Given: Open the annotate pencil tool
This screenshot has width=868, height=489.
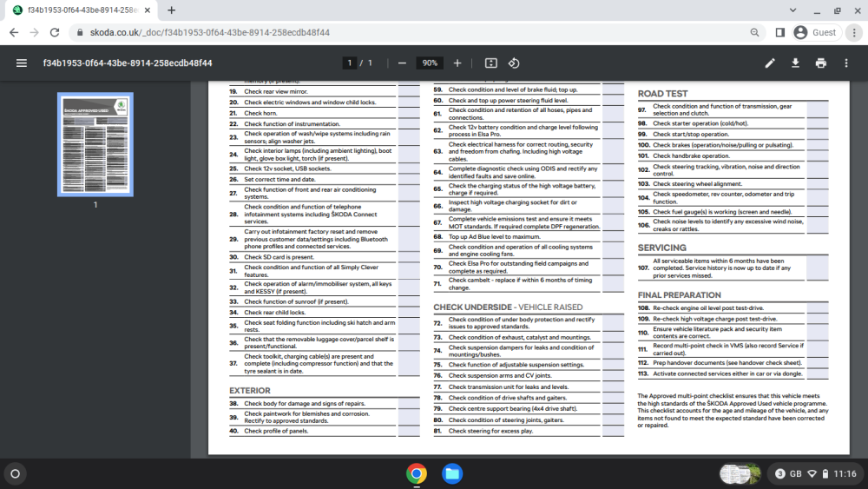Looking at the screenshot, I should 769,63.
